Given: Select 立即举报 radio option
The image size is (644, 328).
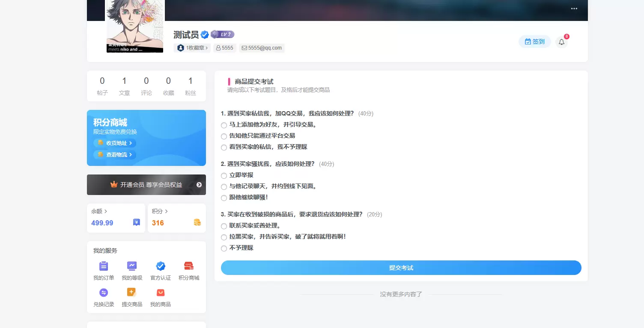Looking at the screenshot, I should [224, 176].
